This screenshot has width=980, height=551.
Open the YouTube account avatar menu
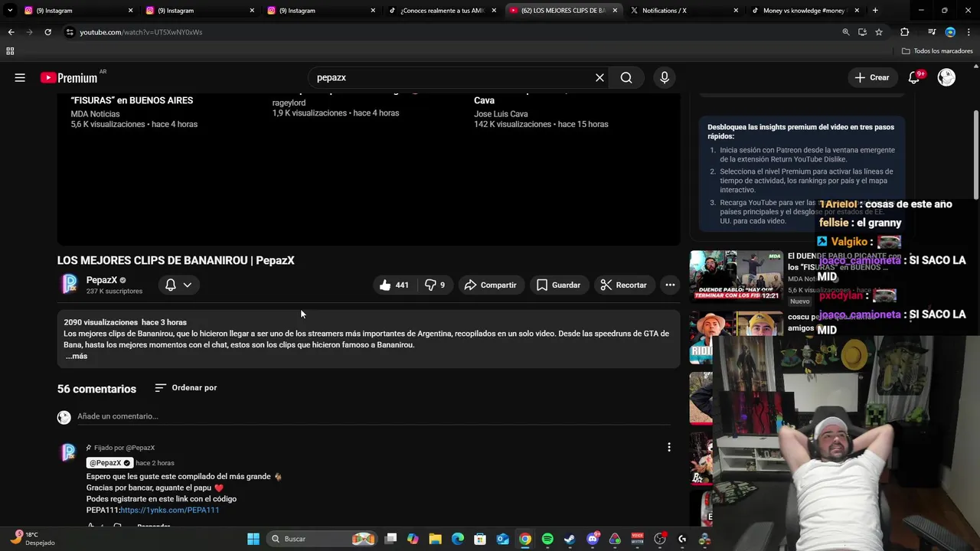pos(946,77)
